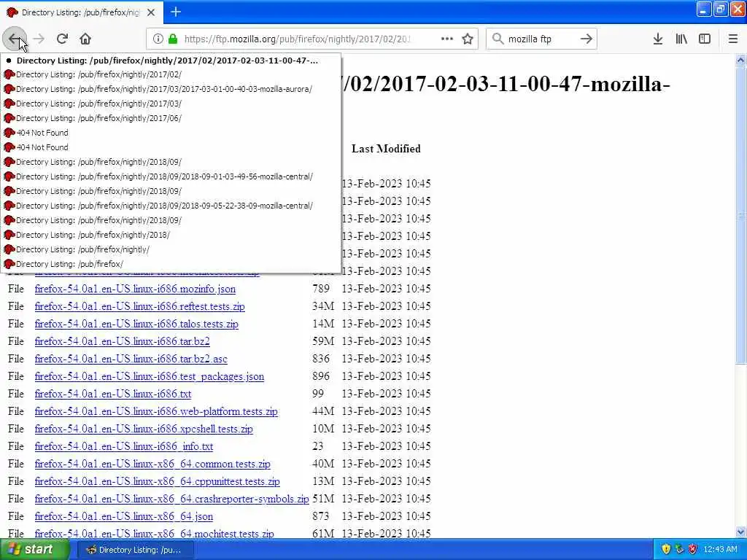This screenshot has height=560, width=747.
Task: Click the 59M size of tar.bz2 row
Action: (323, 341)
